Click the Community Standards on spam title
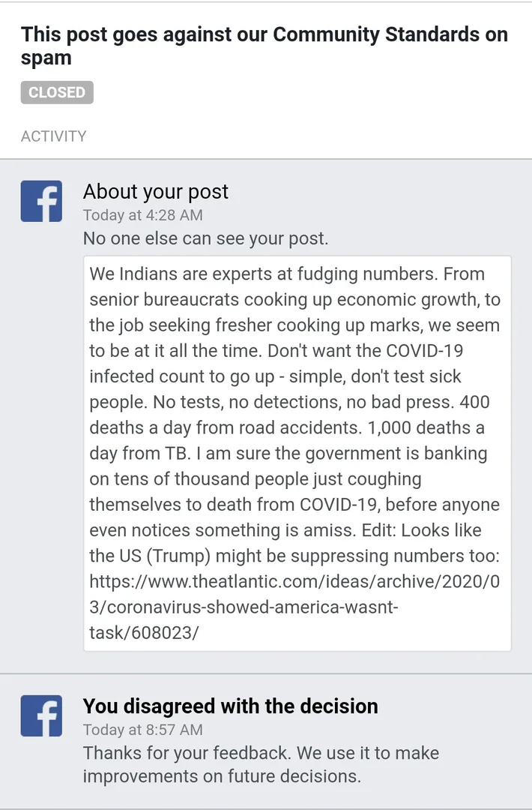This screenshot has width=532, height=810. pyautogui.click(x=265, y=46)
